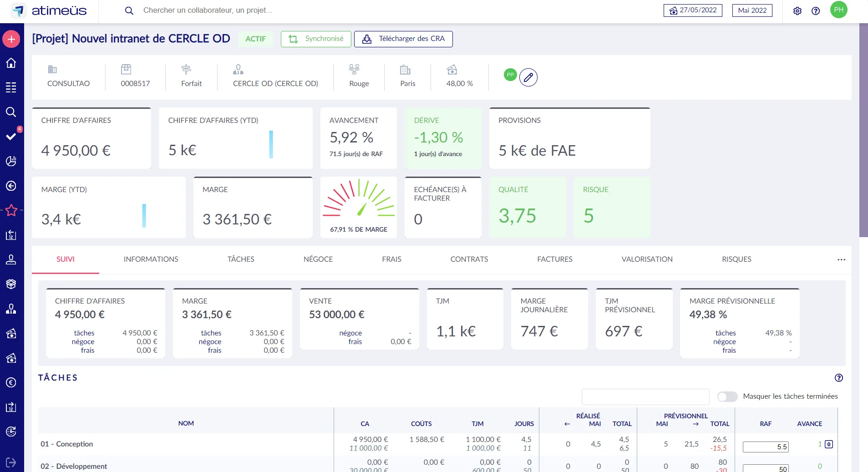Click the circled back arrow sidebar icon
Viewport: 868px width, 472px height.
tap(11, 186)
